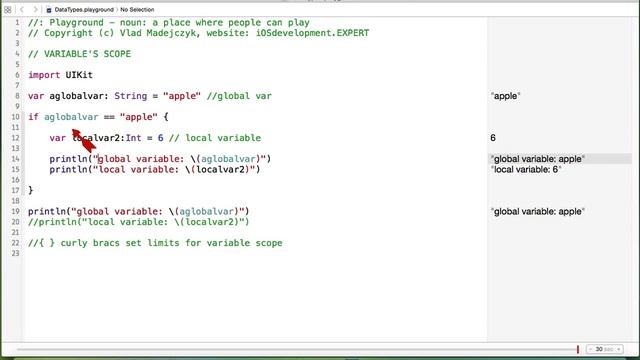Select the "local variable: 6" result
Screen dimensions: 640x360
[x=526, y=169]
